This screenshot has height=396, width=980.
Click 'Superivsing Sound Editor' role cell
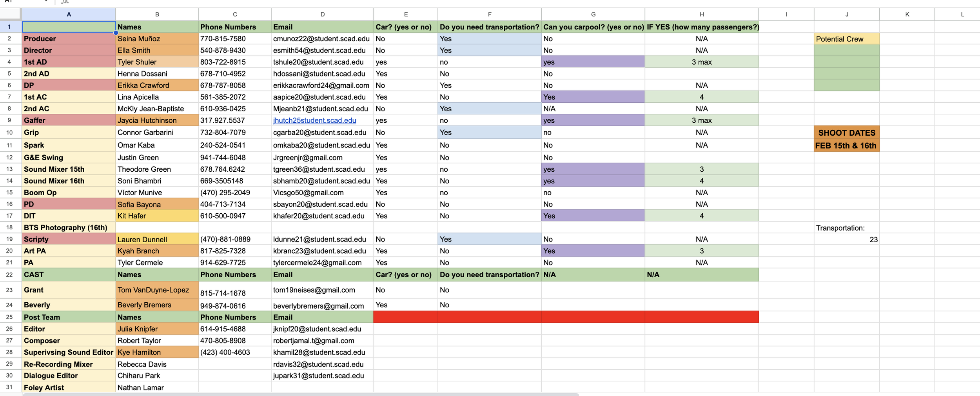(x=69, y=352)
